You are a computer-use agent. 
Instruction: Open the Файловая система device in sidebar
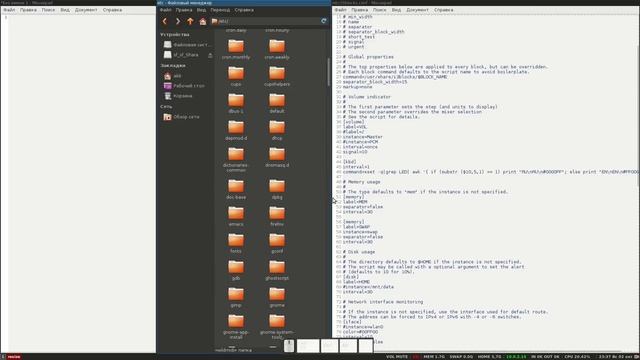coord(187,44)
